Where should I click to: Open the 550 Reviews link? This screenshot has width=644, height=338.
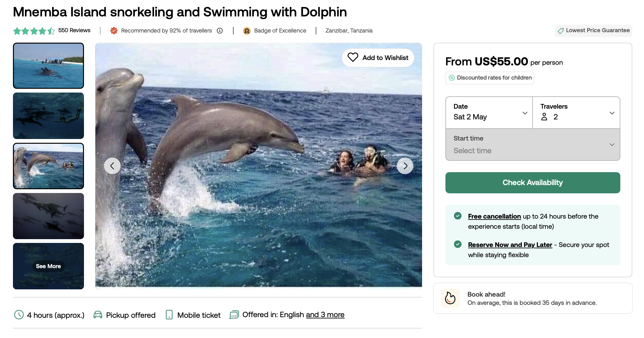click(74, 30)
